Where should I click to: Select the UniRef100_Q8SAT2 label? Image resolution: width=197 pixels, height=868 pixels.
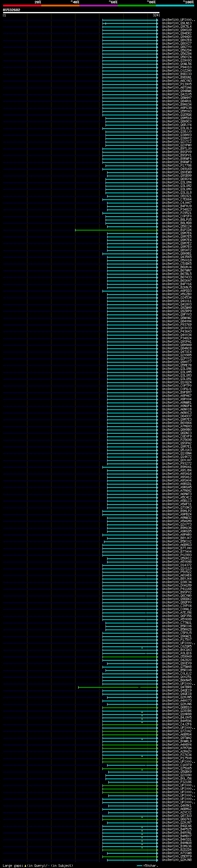[176, 250]
